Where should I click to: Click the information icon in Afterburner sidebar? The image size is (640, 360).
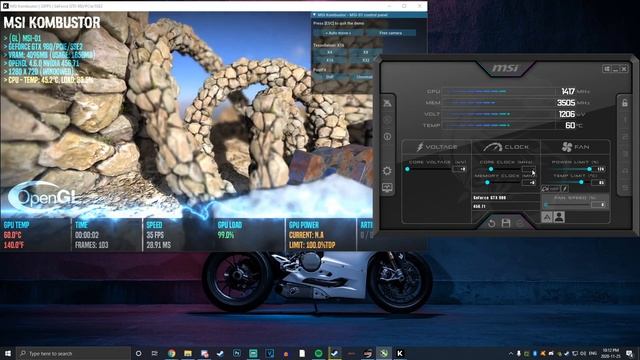(387, 136)
